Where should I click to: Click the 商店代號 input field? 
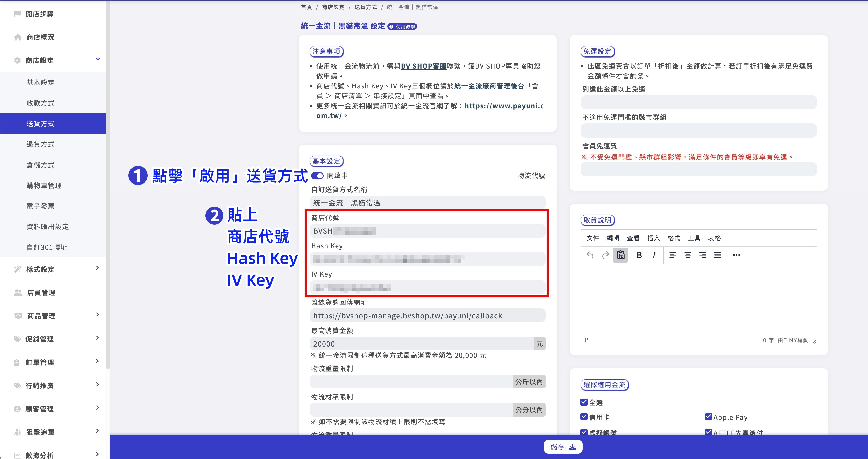tap(427, 231)
